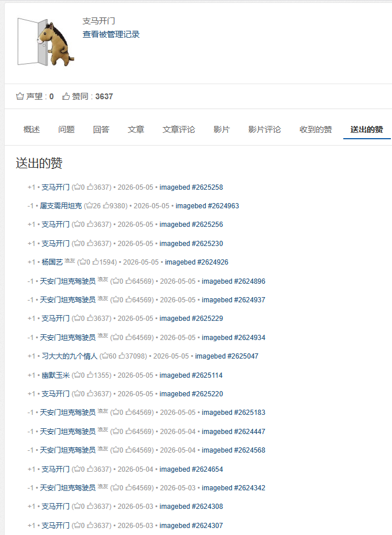Open link imagebed #2625229
This screenshot has width=392, height=535.
point(191,319)
